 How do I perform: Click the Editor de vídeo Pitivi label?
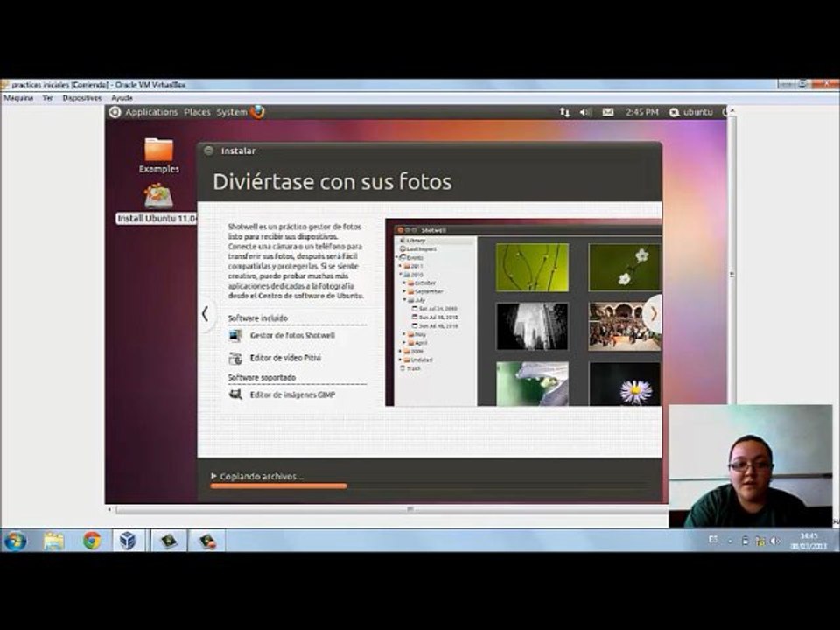point(285,358)
